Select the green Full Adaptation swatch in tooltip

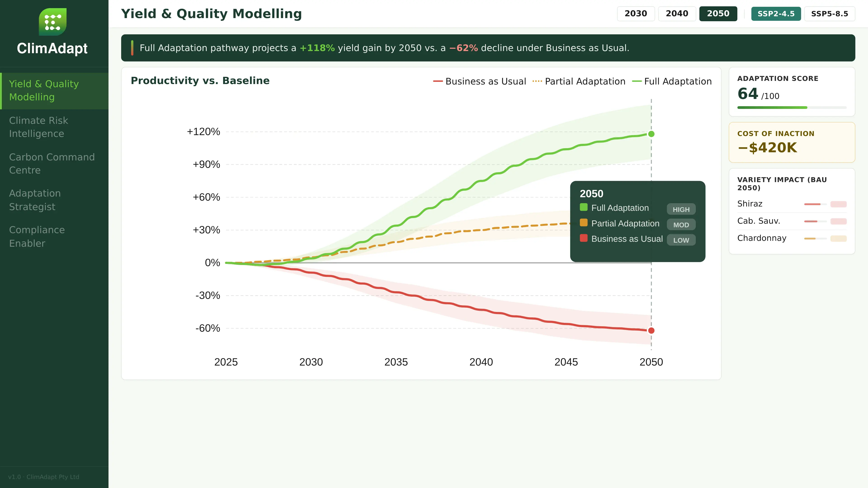pyautogui.click(x=584, y=208)
